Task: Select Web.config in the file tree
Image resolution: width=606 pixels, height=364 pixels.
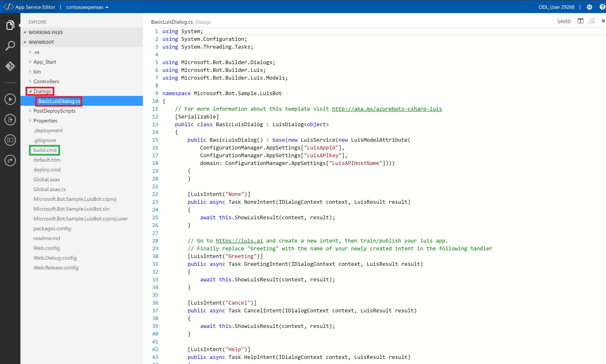Action: coord(47,248)
